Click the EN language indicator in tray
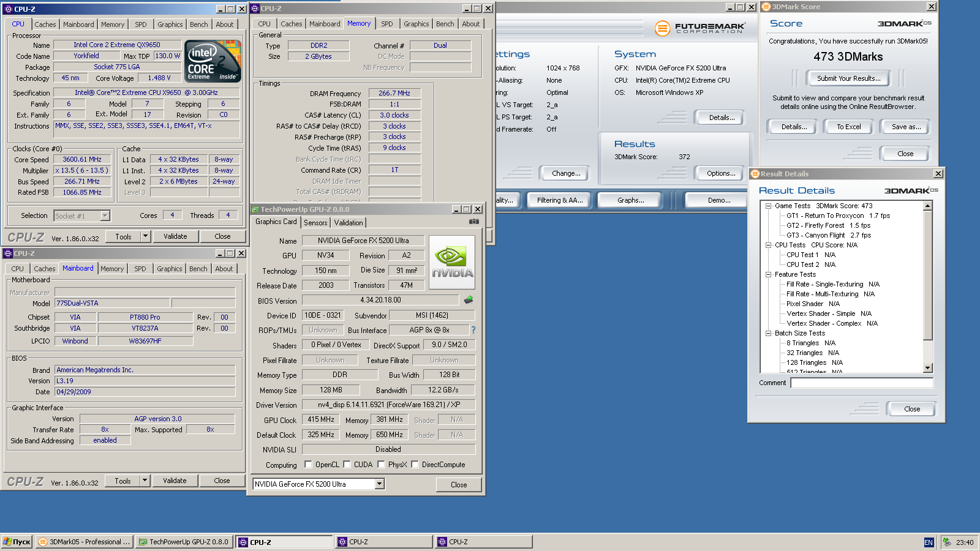The image size is (980, 551). (x=929, y=542)
